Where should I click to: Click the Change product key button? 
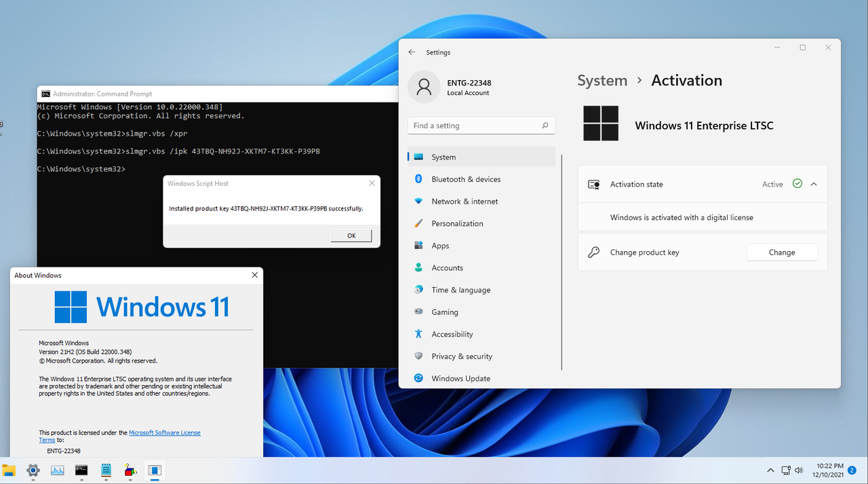(x=782, y=253)
